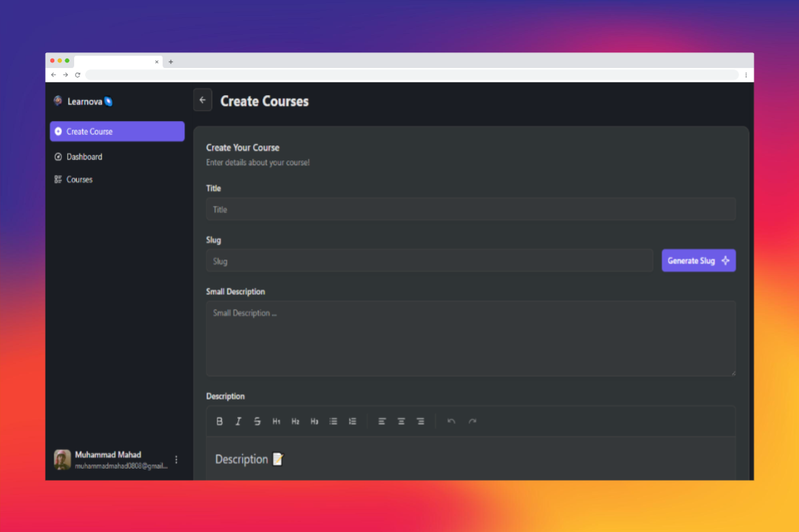
Task: Go to Courses in the sidebar
Action: pyautogui.click(x=79, y=179)
